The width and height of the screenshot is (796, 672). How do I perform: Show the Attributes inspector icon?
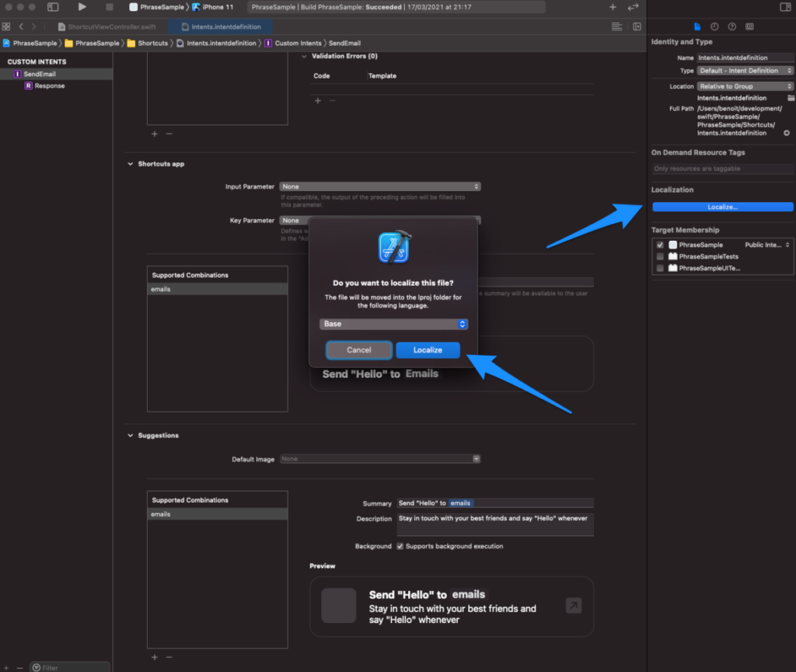(x=749, y=27)
